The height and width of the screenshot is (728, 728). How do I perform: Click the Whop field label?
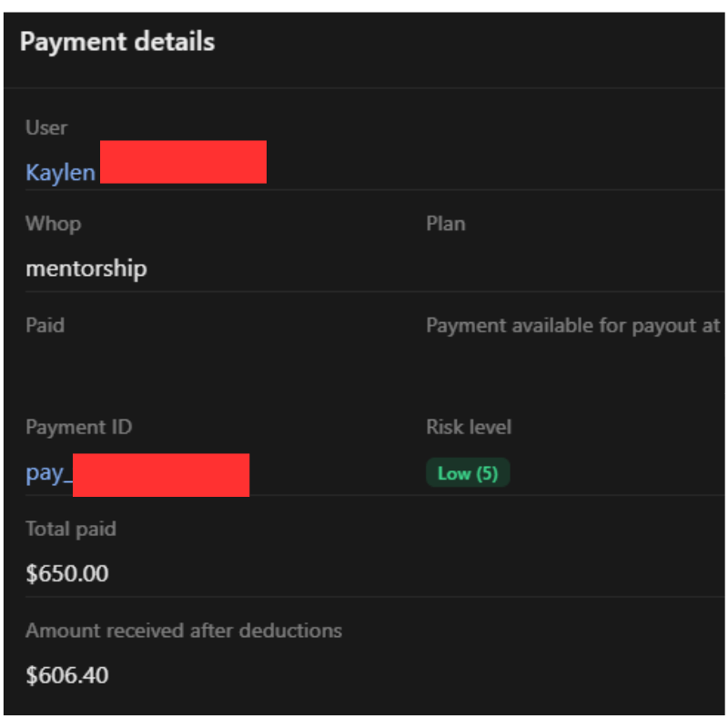tap(53, 224)
